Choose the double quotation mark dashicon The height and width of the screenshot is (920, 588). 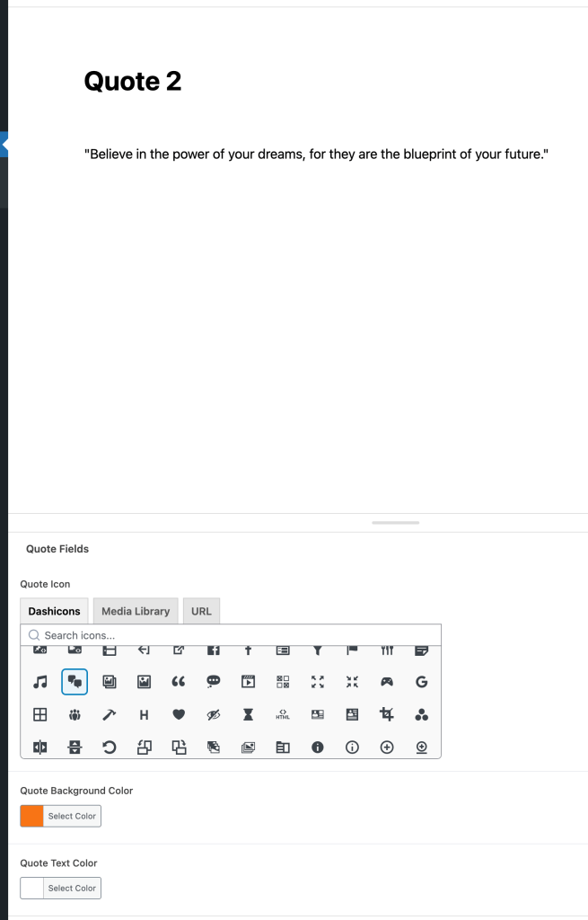point(178,682)
